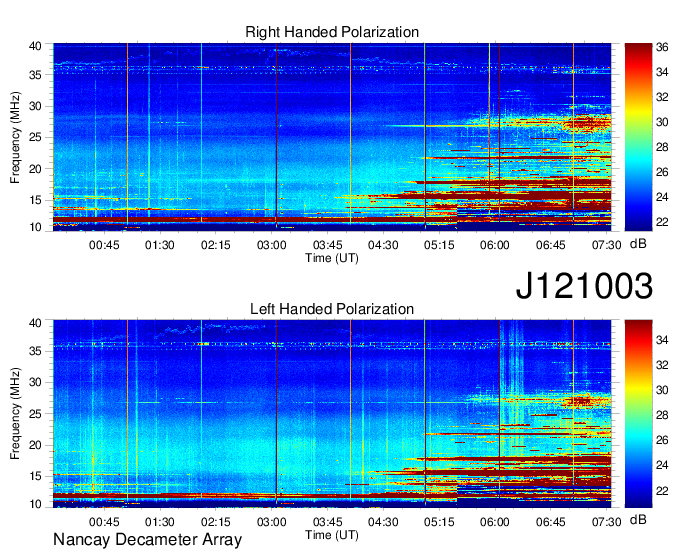Click the 15 MHz tick on the Right Handed plot
Image resolution: width=680 pixels, height=552 pixels.
coord(35,200)
